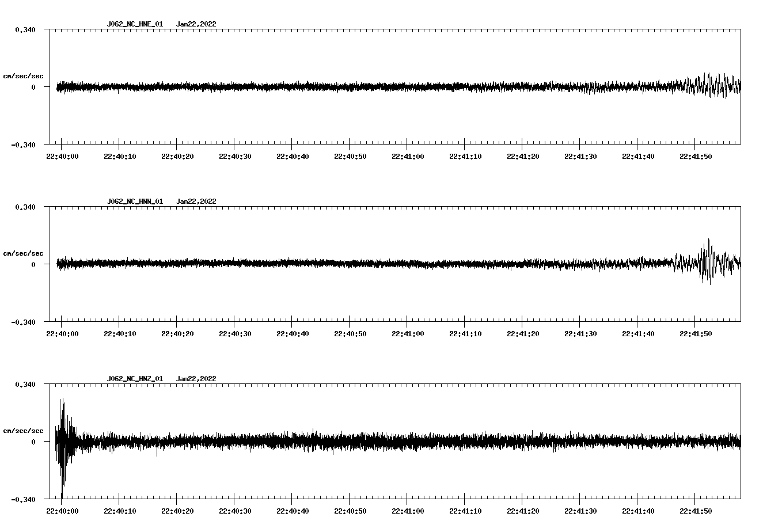Click the 0.340 axis maximum of HNZ plot
The width and height of the screenshot is (782, 532).
[x=25, y=384]
